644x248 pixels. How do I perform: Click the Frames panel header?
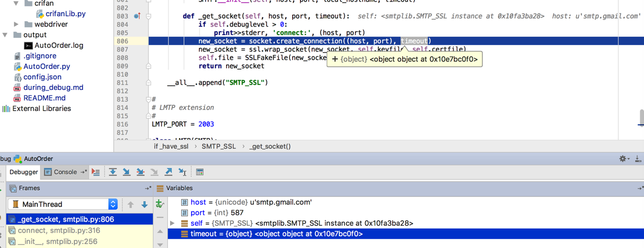pyautogui.click(x=79, y=188)
